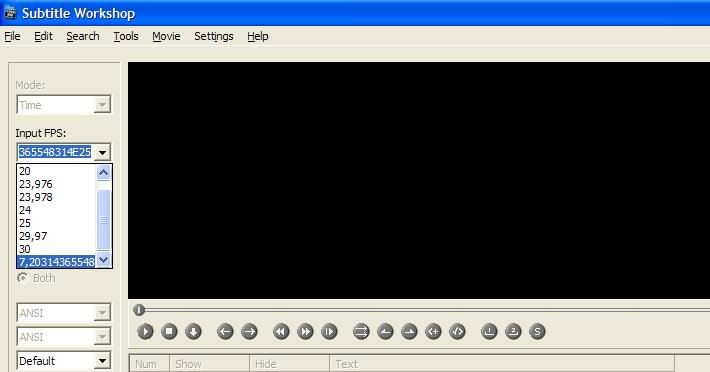
Task: Jump to previous subtitle with left arrow
Action: pos(225,332)
